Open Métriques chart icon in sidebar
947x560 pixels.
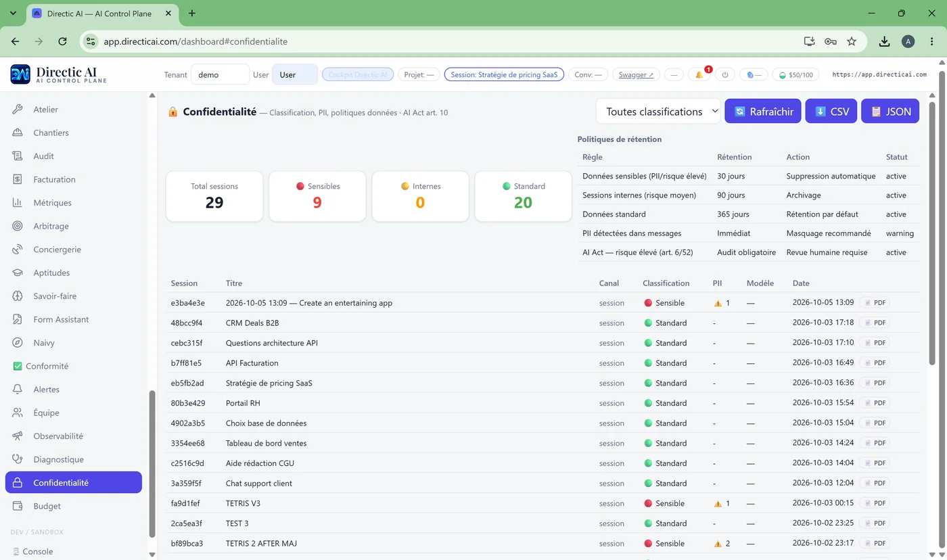pyautogui.click(x=18, y=203)
